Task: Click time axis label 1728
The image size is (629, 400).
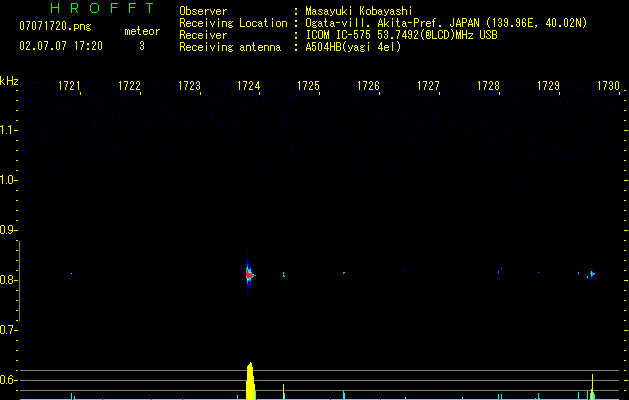Action: coord(488,86)
